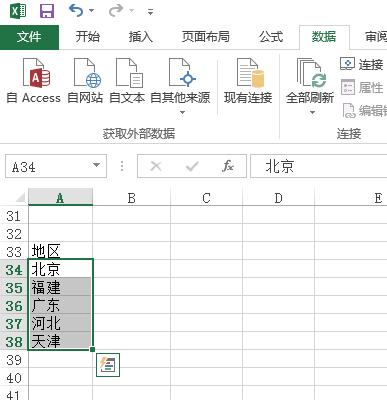Click the cell containing 天津
The width and height of the screenshot is (387, 400).
(60, 341)
